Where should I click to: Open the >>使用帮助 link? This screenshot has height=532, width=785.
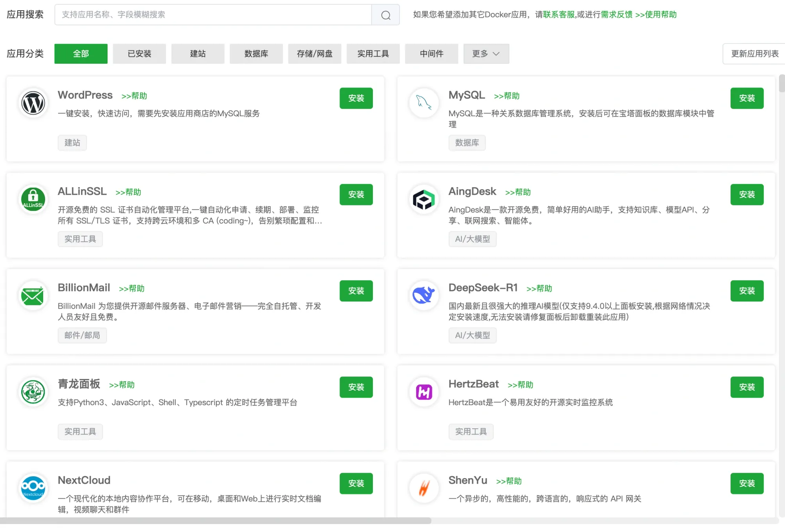pyautogui.click(x=656, y=15)
